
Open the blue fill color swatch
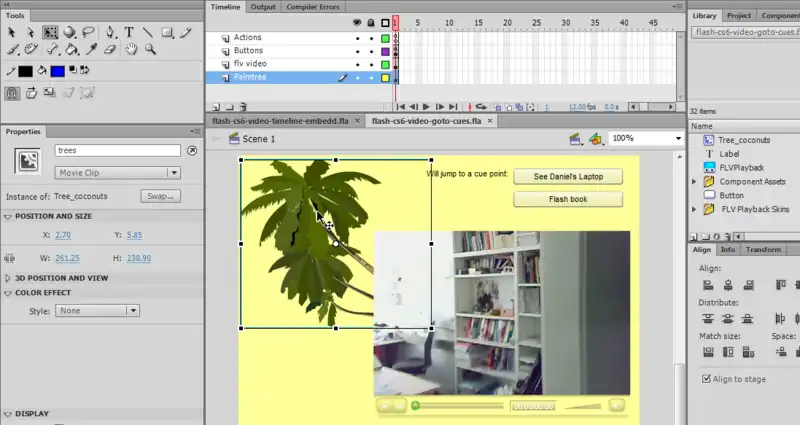coord(57,71)
